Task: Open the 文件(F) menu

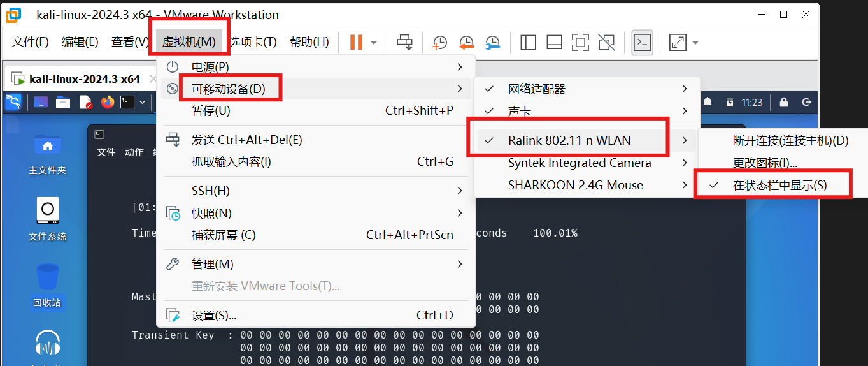Action: click(31, 42)
